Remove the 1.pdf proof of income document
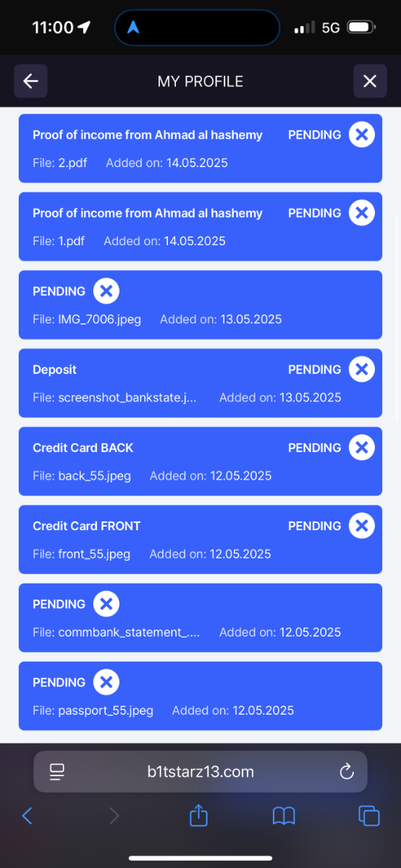 pyautogui.click(x=362, y=213)
